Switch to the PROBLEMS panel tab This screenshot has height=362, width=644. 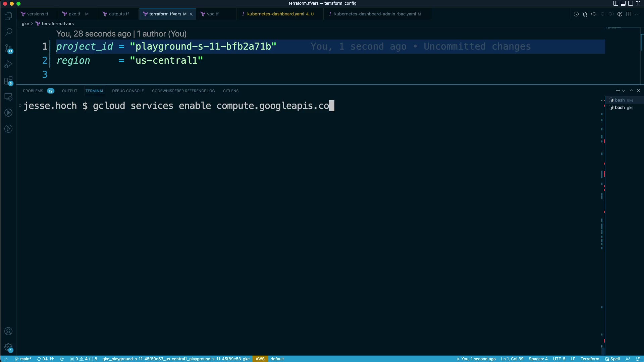point(33,91)
